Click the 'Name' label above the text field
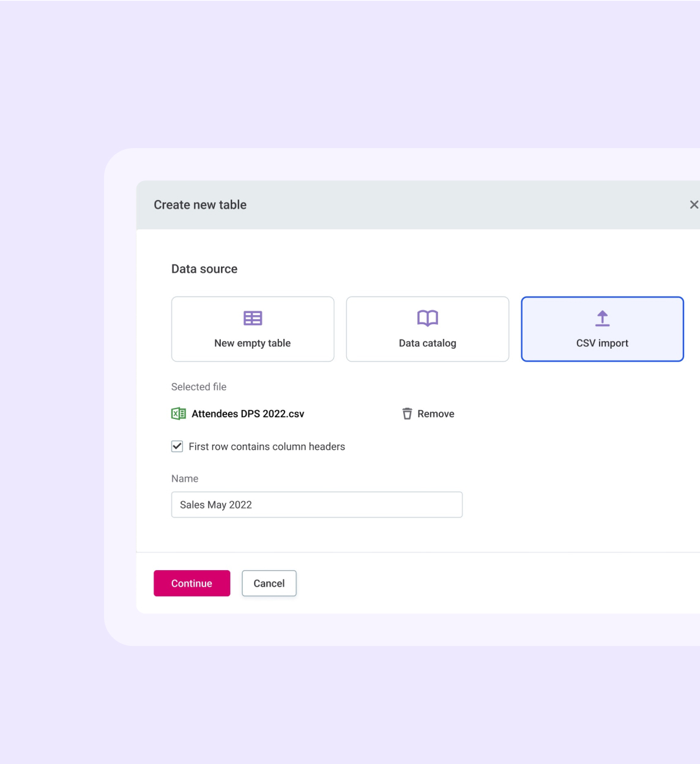The width and height of the screenshot is (700, 764). [x=185, y=479]
